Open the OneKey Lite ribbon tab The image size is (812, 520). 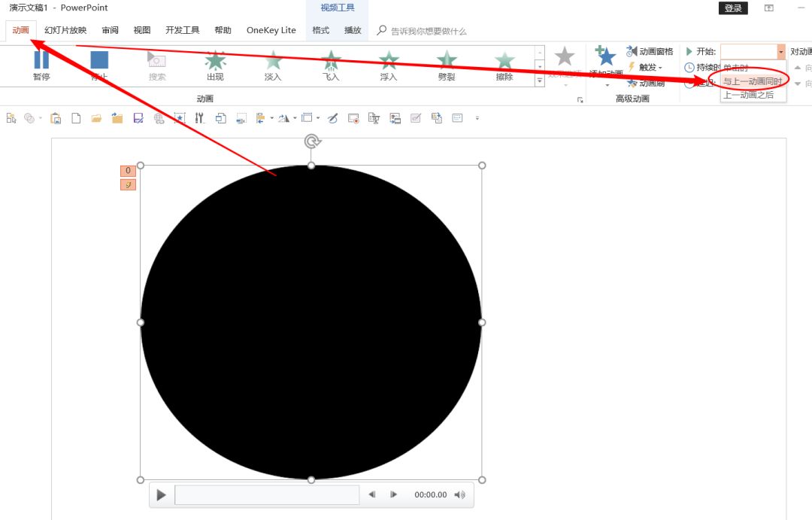(x=271, y=30)
